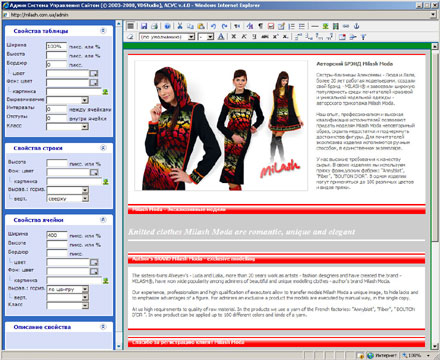Click the numbered list icon

pyautogui.click(x=291, y=26)
